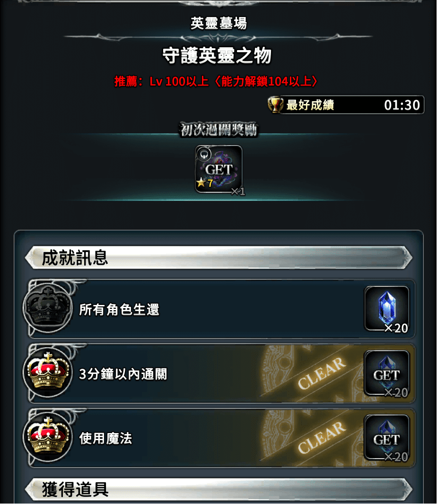This screenshot has height=504, width=437.
Task: Click the CLEAR stamp on 3分鐘以內通關
Action: click(x=322, y=373)
